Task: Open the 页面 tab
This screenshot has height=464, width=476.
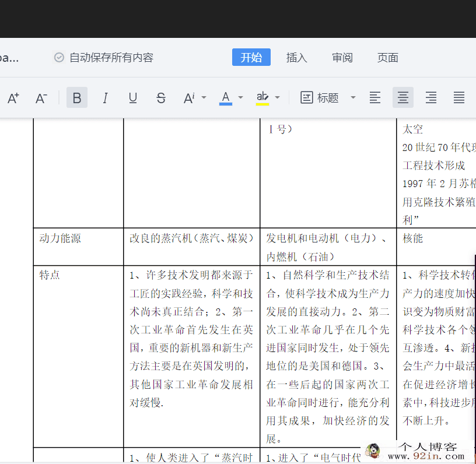Action: (388, 57)
